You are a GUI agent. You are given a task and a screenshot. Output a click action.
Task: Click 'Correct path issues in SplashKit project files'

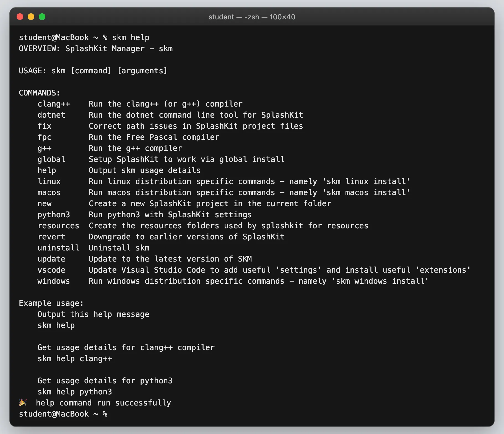pyautogui.click(x=196, y=126)
